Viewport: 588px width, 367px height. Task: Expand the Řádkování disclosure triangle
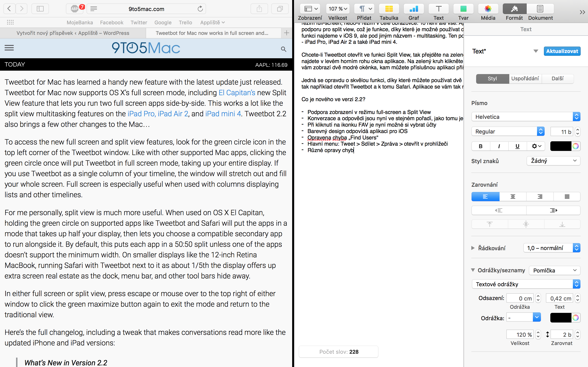tap(473, 248)
